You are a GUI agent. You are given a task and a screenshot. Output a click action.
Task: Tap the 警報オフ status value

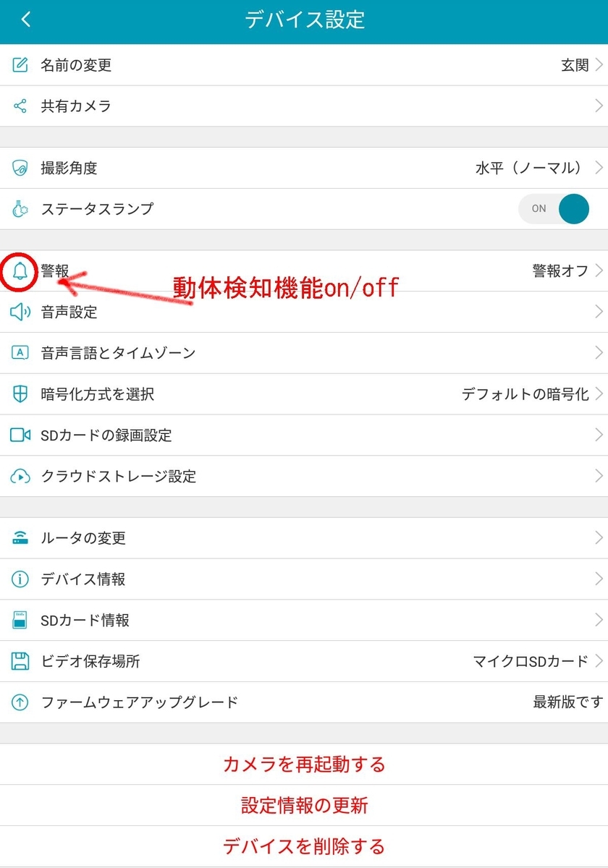coord(561,271)
